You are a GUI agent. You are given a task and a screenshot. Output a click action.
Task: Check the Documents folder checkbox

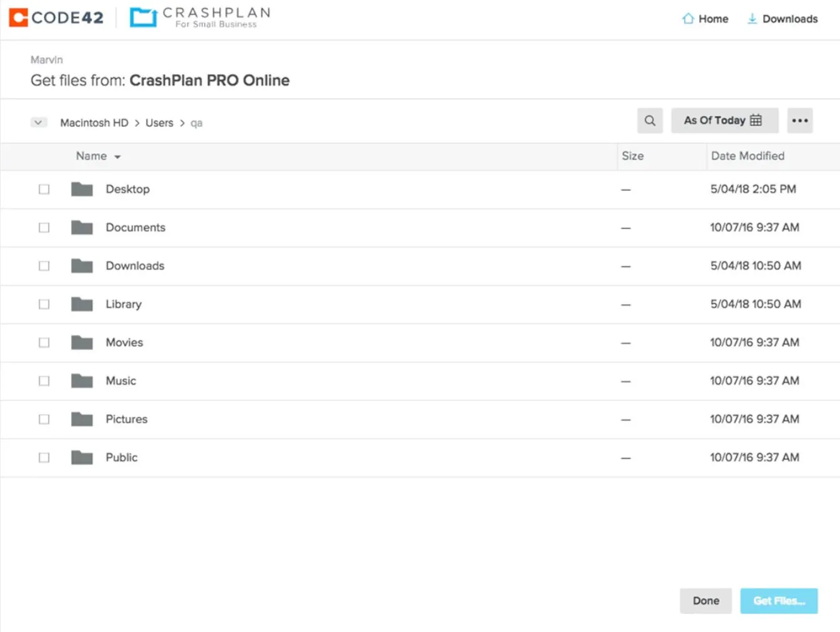(44, 228)
